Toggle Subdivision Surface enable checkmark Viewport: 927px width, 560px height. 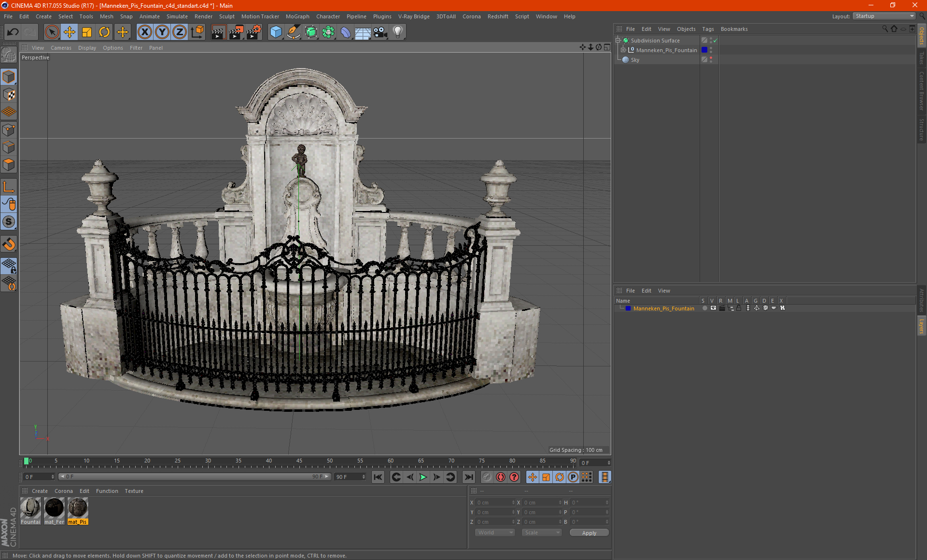(x=716, y=41)
